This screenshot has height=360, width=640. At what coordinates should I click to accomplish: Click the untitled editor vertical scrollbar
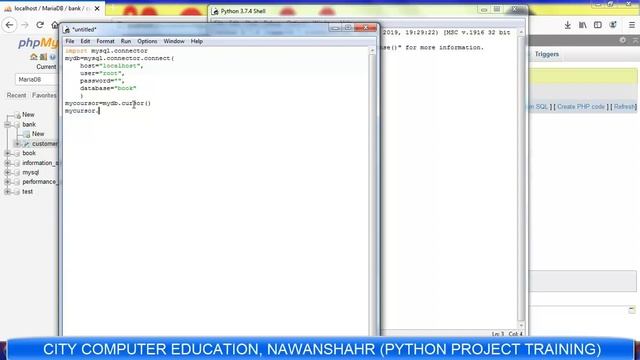pos(372,192)
